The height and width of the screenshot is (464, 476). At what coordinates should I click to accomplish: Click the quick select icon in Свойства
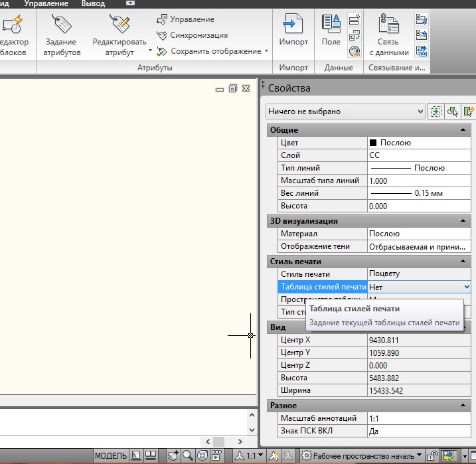tap(469, 112)
